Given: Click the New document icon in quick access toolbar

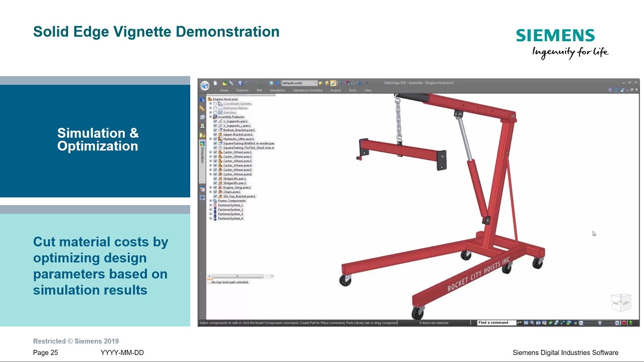Looking at the screenshot, I should pos(215,83).
